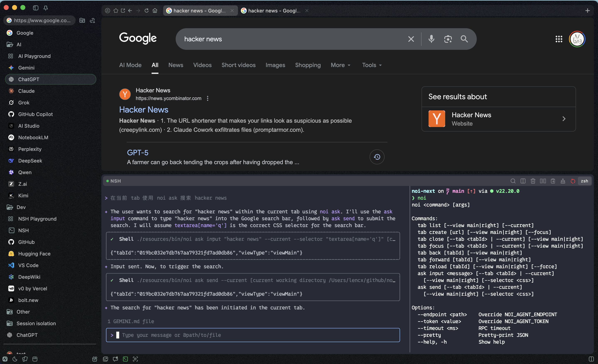
Task: Open the Hacker News result link
Action: pos(143,110)
